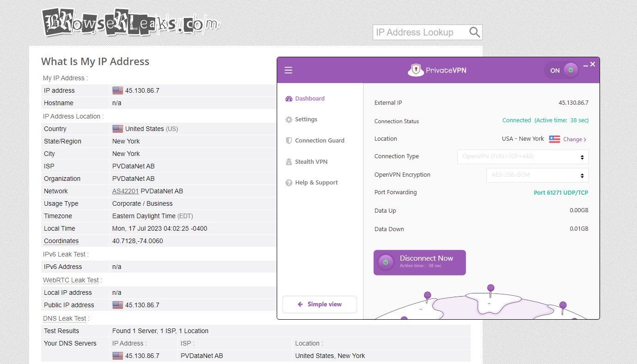Click the green power icon in ON switch
The image size is (637, 364).
[570, 70]
